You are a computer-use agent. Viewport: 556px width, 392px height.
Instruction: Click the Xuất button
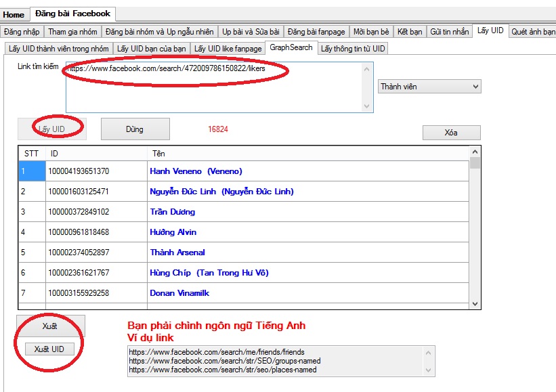pos(50,326)
